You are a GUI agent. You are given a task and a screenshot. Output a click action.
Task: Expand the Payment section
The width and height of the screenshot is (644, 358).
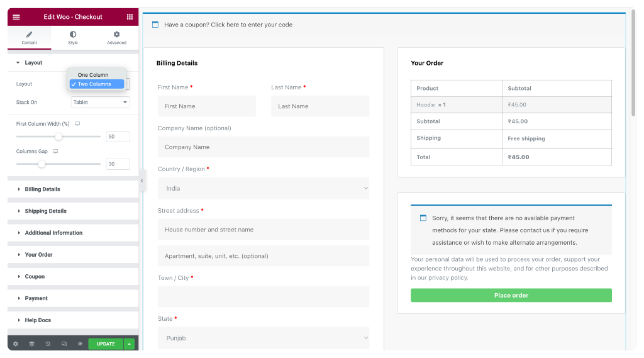pos(73,298)
